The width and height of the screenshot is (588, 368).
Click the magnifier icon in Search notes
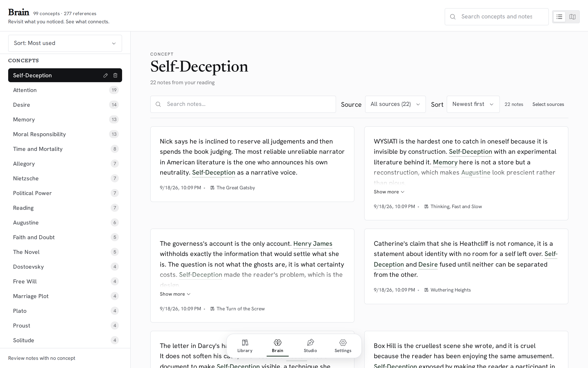click(158, 104)
